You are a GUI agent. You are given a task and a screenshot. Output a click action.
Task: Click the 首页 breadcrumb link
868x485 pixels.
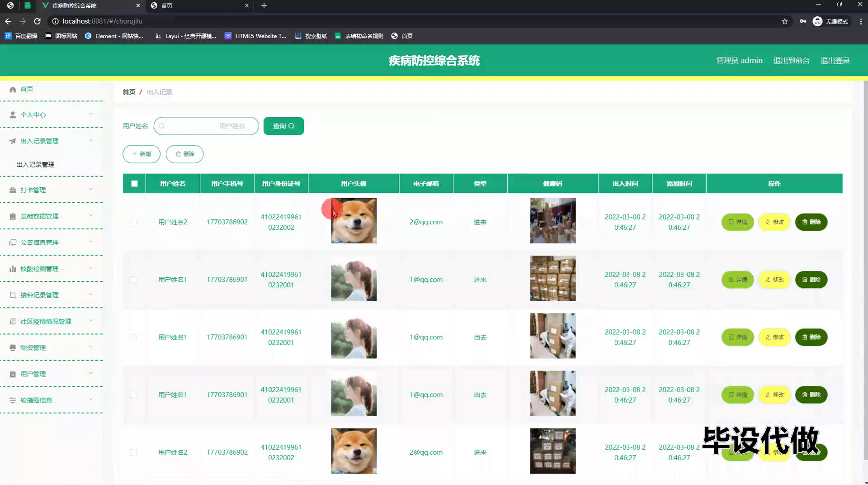(129, 92)
